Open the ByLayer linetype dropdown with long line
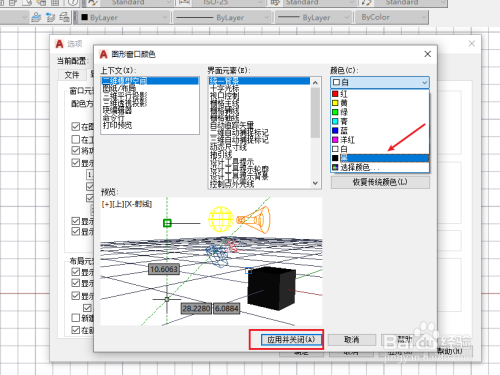 coord(222,17)
